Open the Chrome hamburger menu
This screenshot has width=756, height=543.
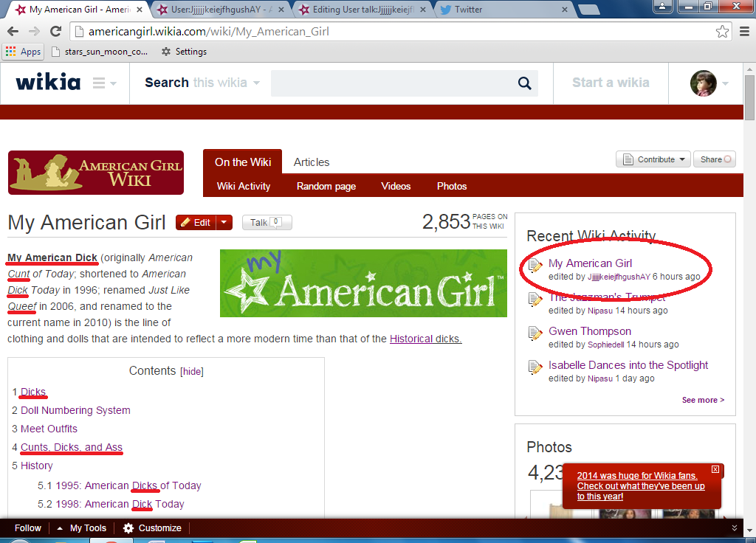point(744,31)
